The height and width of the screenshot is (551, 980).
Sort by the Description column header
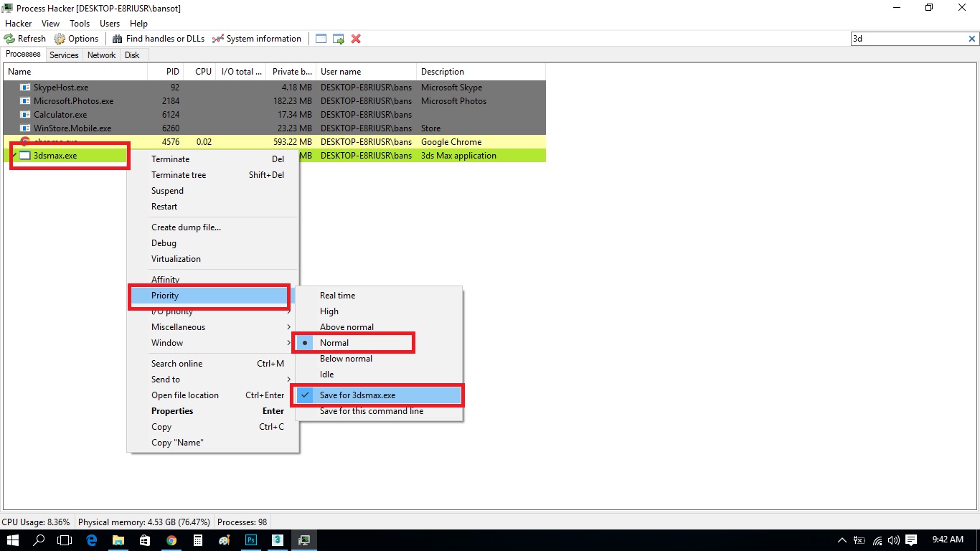pyautogui.click(x=481, y=72)
